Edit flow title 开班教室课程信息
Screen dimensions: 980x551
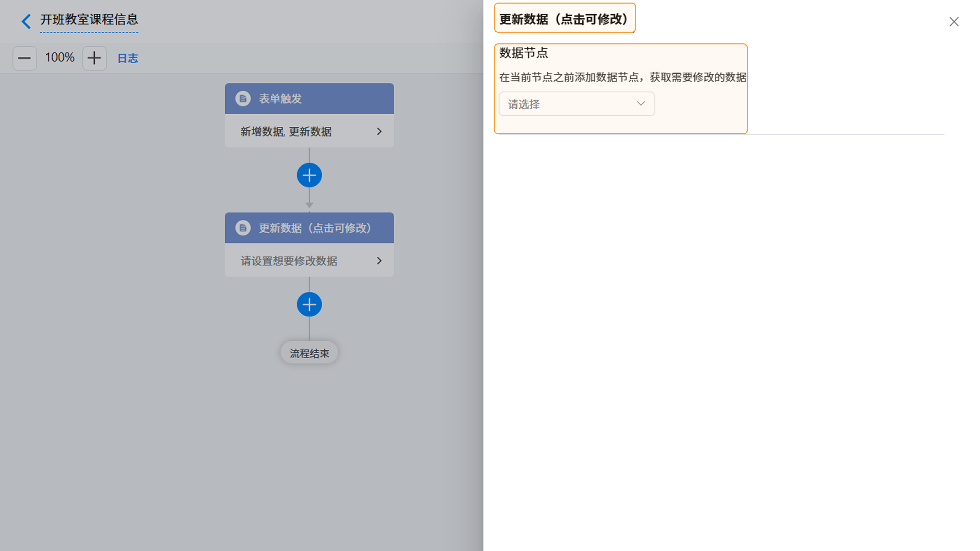(x=89, y=20)
